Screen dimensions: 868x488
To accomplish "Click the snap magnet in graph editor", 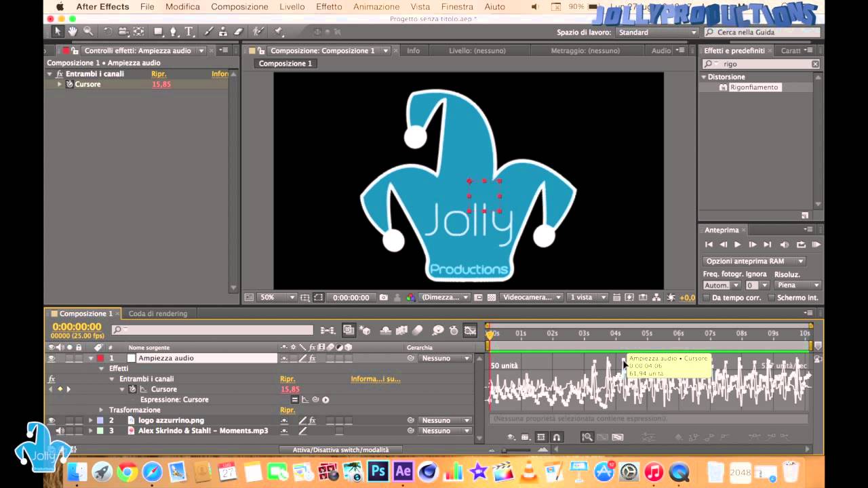I will click(x=557, y=438).
